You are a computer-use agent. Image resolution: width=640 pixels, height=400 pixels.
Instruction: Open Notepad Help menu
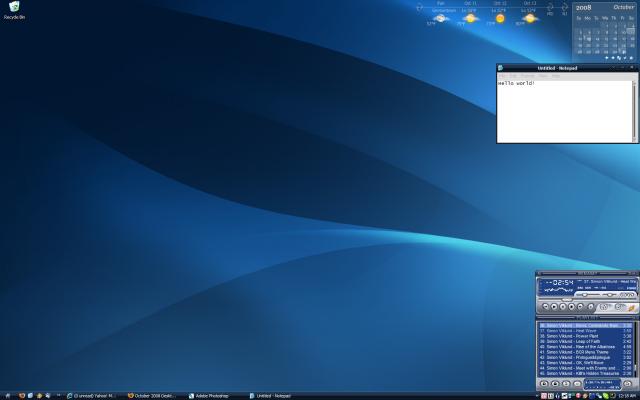(556, 76)
